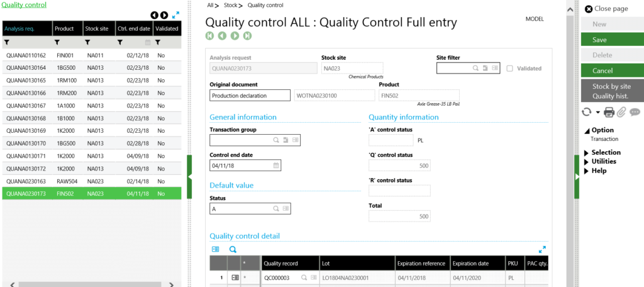Open the Control end date calendar icon
The height and width of the screenshot is (287, 644).
[x=277, y=166]
